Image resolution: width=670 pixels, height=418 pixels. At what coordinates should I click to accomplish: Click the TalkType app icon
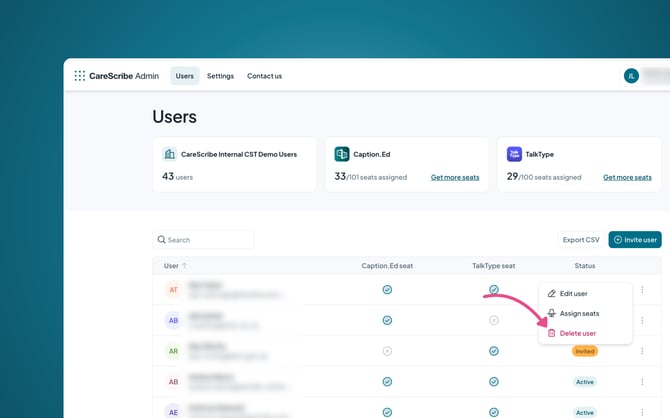tap(514, 154)
